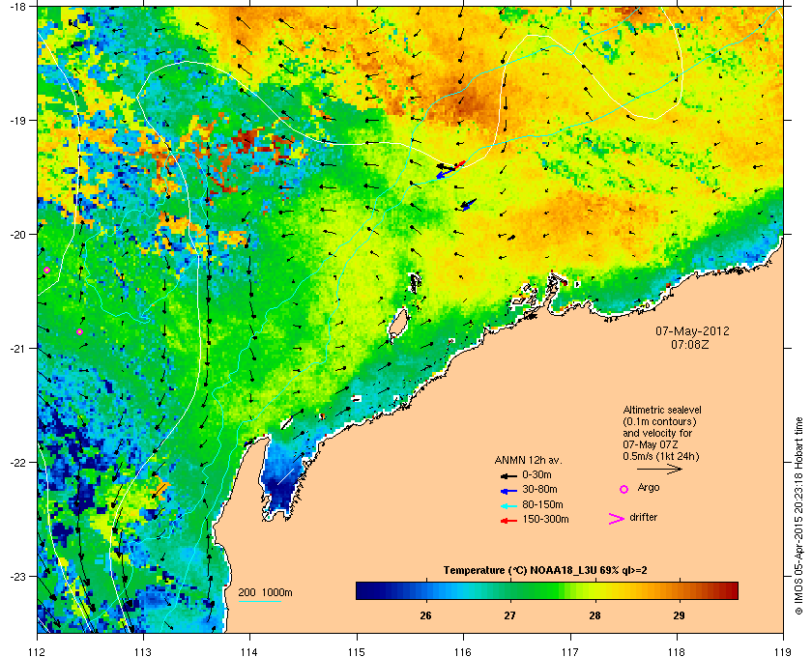Click the "0.5m/s (1kt 24h)" text

661,457
